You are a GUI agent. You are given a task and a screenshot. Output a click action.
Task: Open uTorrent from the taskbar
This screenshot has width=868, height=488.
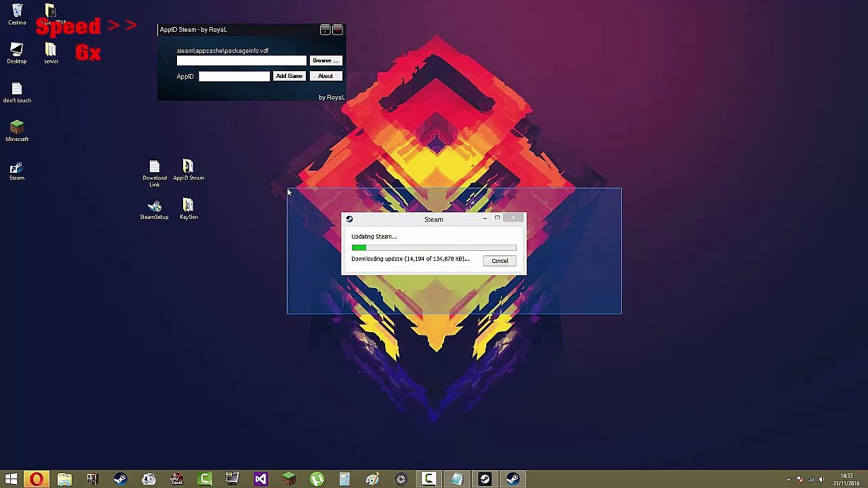(317, 479)
